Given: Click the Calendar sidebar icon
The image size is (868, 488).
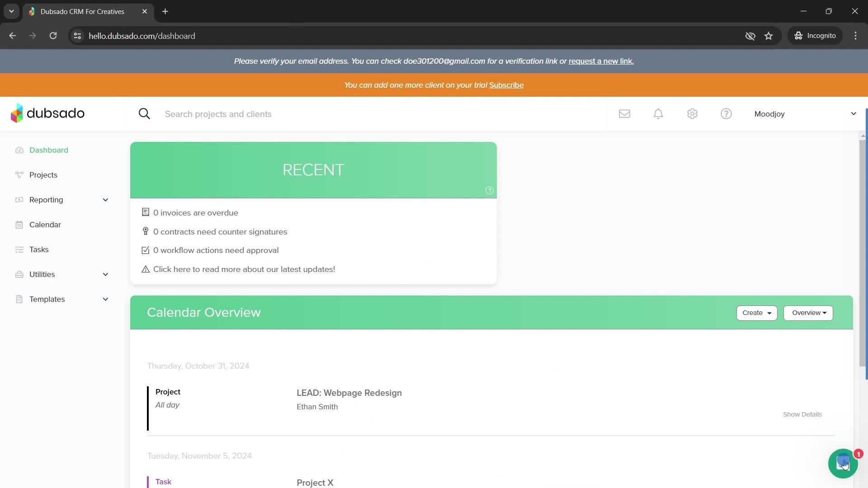Looking at the screenshot, I should [x=19, y=225].
